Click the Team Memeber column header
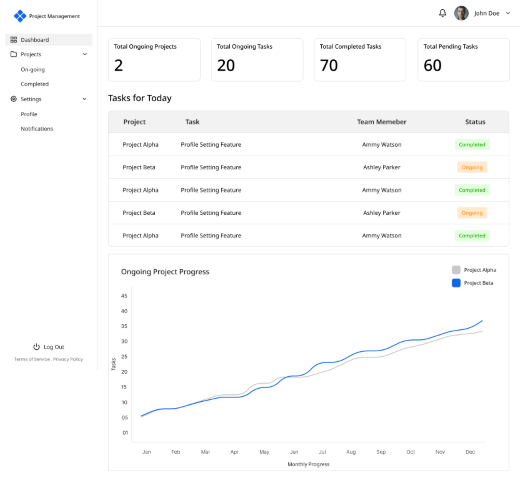This screenshot has width=520, height=480. 382,122
